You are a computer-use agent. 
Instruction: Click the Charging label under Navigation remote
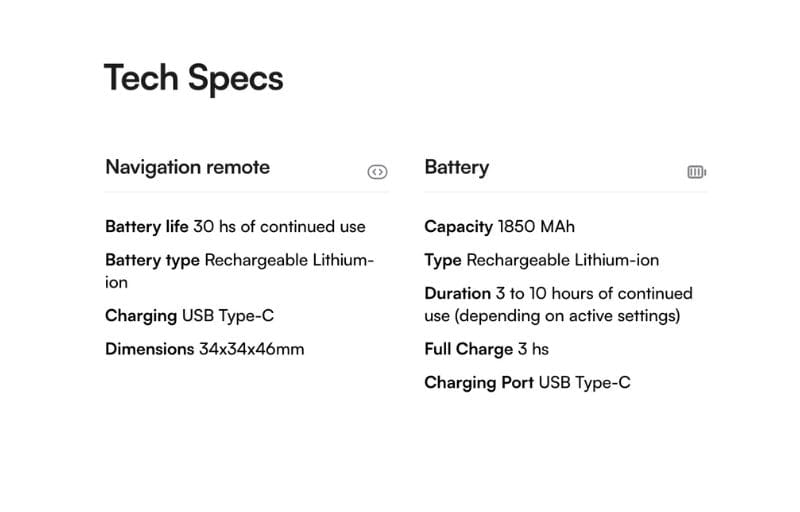pos(140,316)
